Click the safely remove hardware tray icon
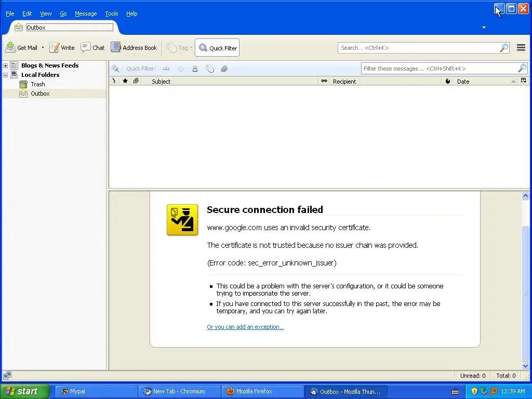The image size is (532, 399). pos(484,391)
